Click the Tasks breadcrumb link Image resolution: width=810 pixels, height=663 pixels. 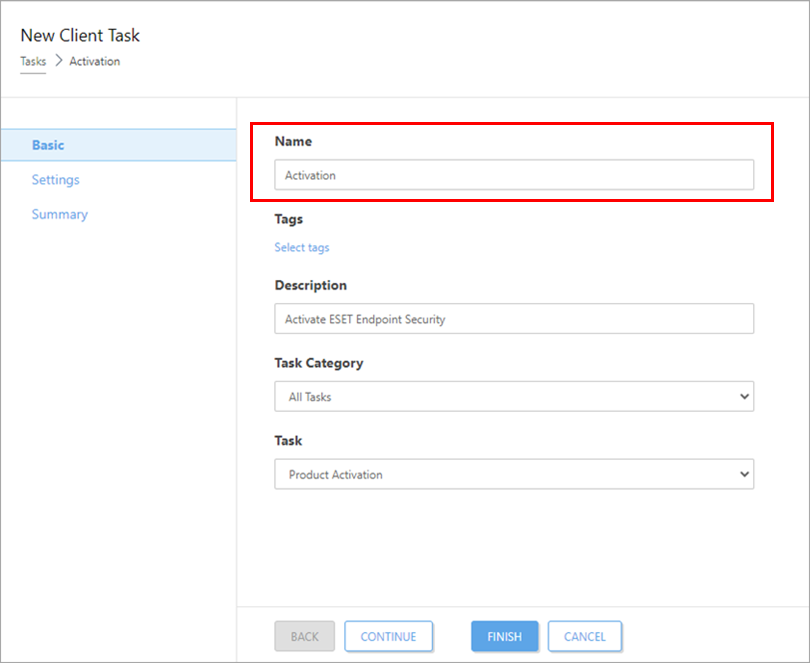(x=33, y=61)
